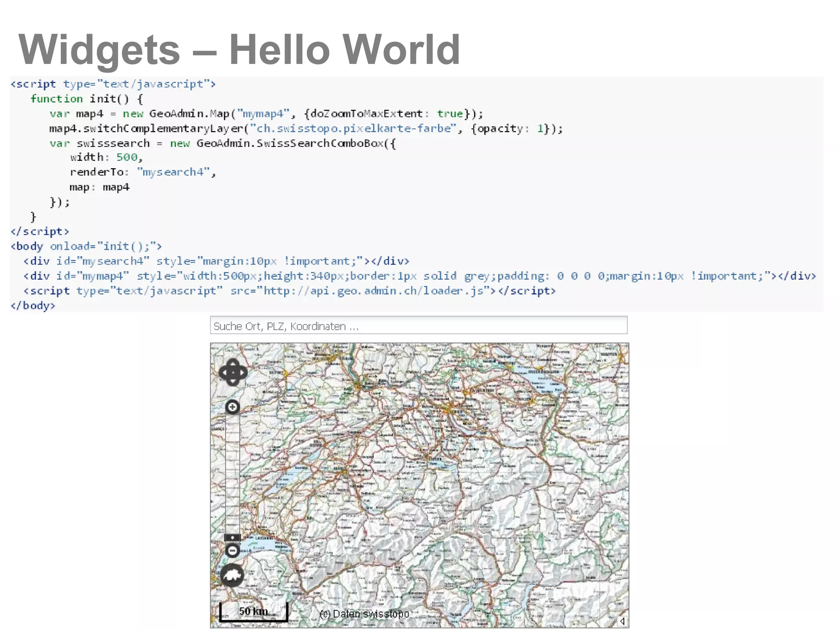This screenshot has width=840, height=630.
Task: Click 'http://api.geo.admin.ch/loader.js' URL in code
Action: [x=374, y=290]
